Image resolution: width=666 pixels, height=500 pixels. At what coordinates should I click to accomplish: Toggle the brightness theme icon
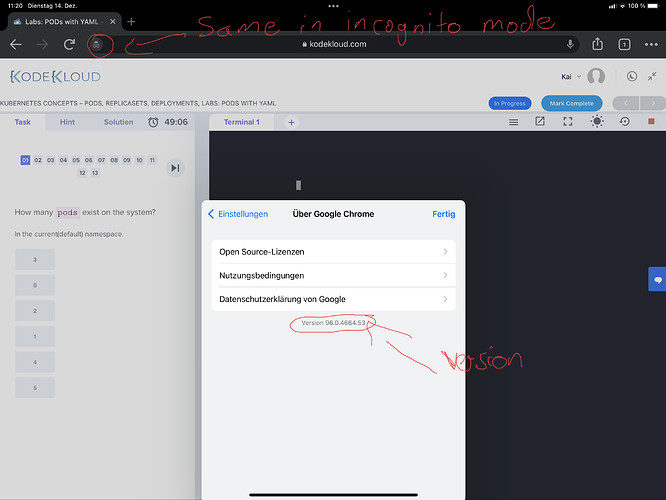tap(597, 121)
